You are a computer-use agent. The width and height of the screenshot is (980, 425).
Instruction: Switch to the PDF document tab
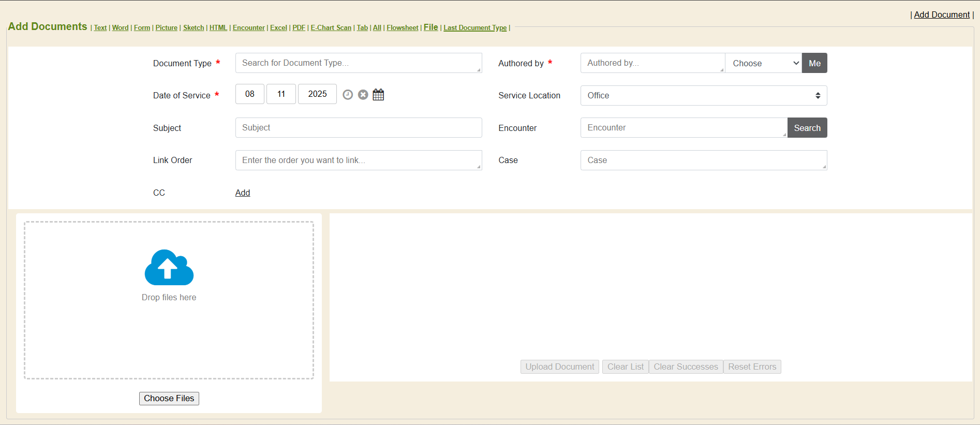click(299, 28)
